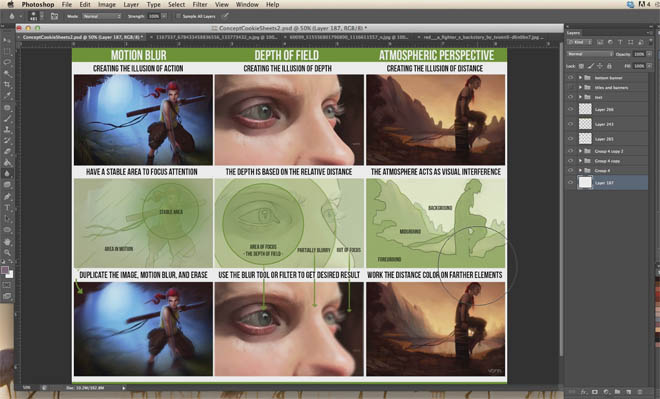Open the Filter menu
This screenshot has height=399, width=660.
[x=200, y=5]
